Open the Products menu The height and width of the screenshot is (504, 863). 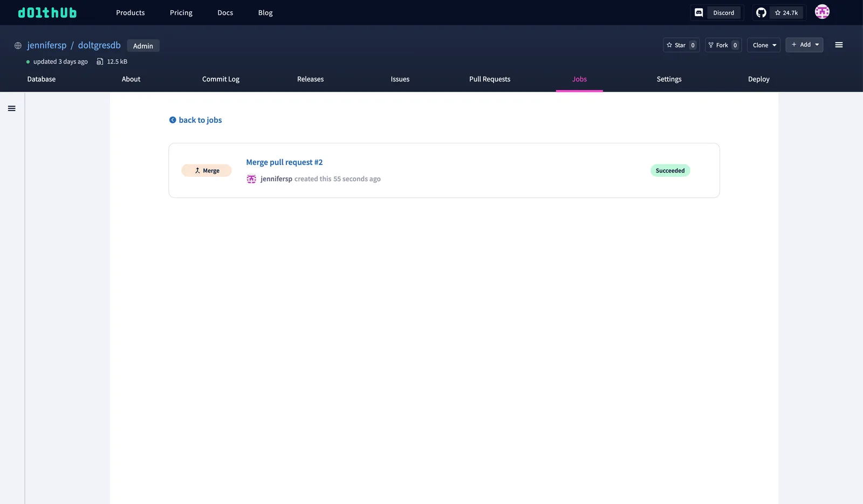(x=131, y=12)
